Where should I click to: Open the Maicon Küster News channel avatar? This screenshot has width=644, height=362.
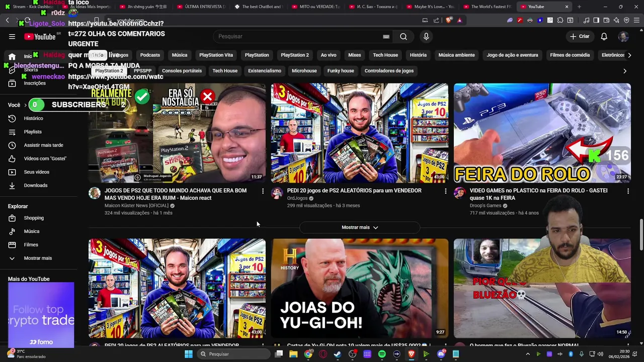pyautogui.click(x=95, y=194)
